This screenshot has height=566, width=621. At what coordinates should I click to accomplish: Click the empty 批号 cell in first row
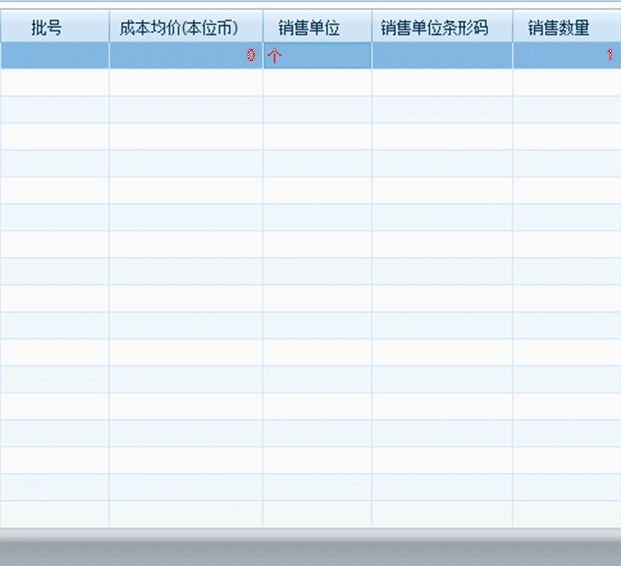point(55,55)
